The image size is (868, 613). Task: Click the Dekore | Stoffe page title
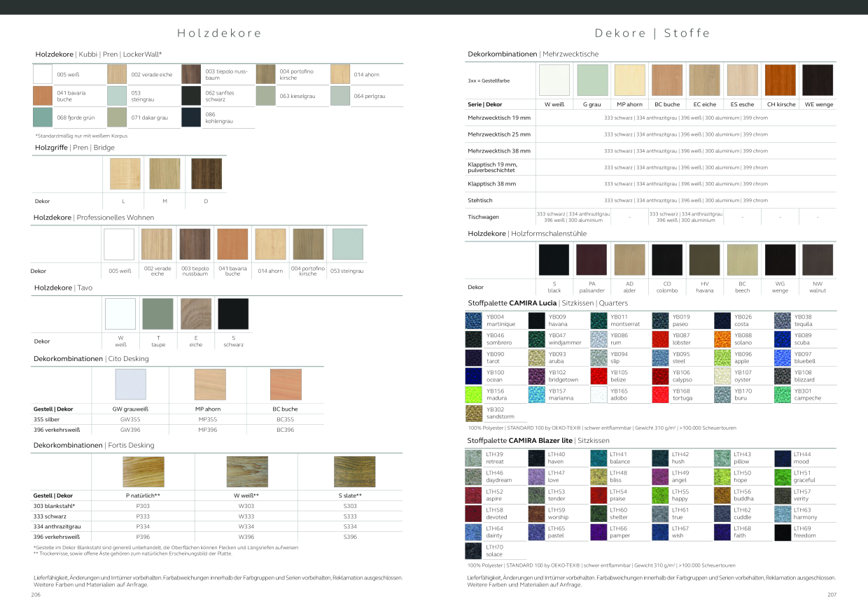click(652, 33)
